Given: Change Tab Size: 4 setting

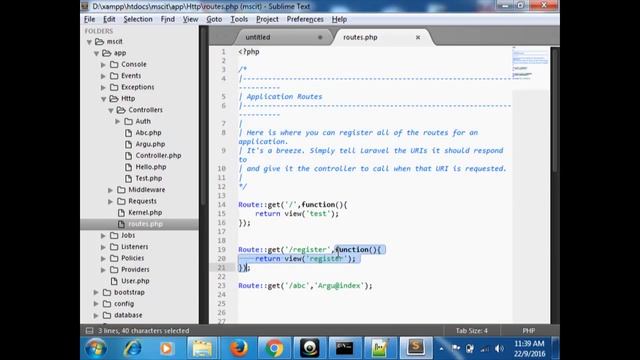Looking at the screenshot, I should pos(471,331).
